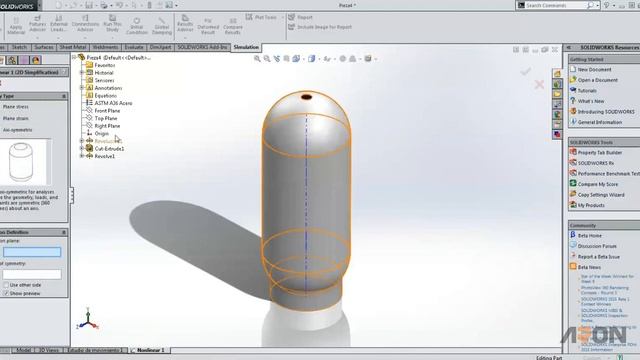The height and width of the screenshot is (360, 640).
Task: Click Zoom to Area icon
Action: (267, 59)
